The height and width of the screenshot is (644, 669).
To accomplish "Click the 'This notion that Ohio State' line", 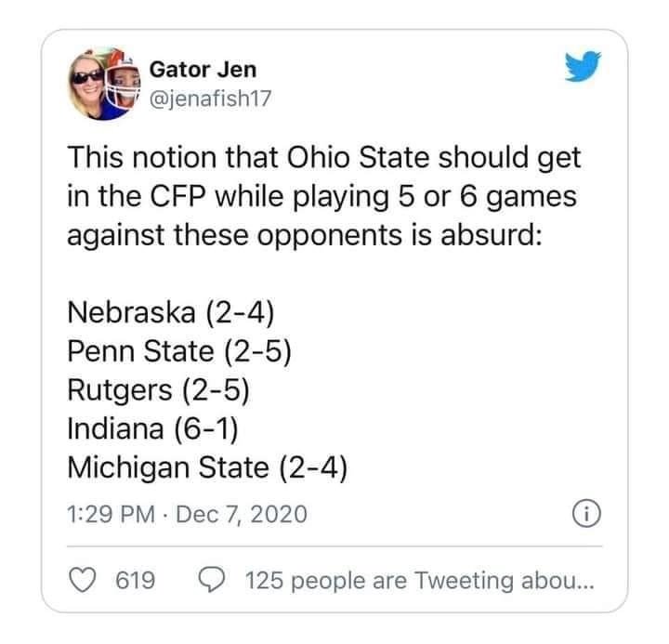I will click(324, 158).
